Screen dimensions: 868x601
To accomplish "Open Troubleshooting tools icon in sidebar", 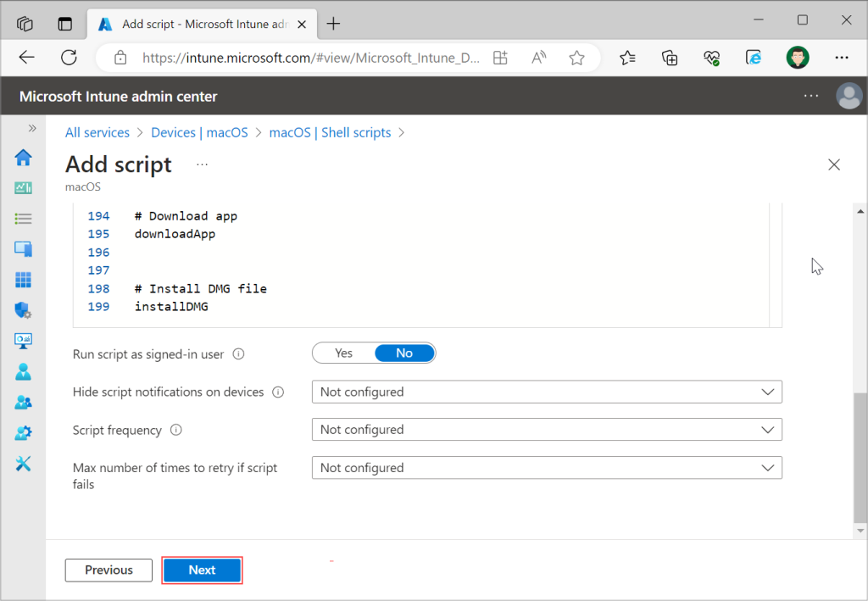I will pos(23,463).
